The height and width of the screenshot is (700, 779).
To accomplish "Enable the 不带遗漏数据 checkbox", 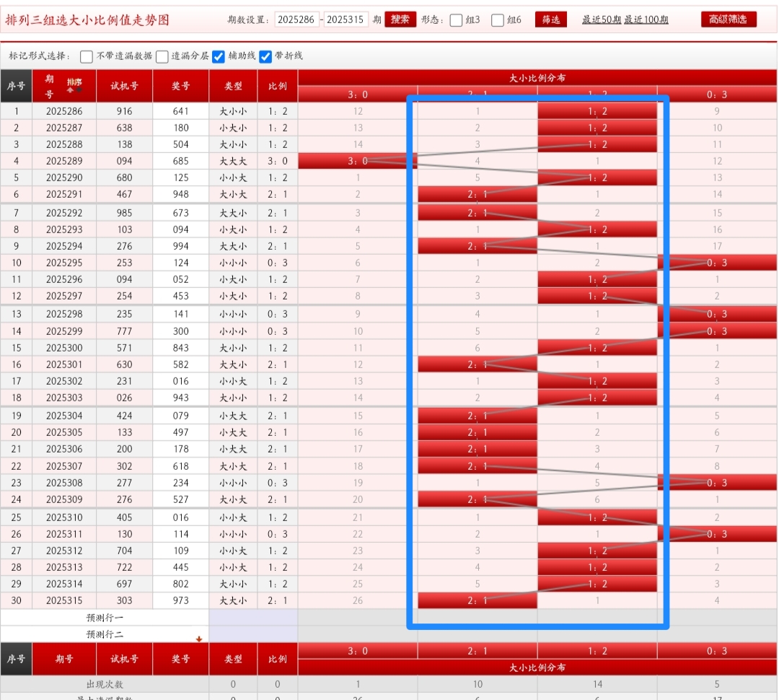I will (87, 56).
